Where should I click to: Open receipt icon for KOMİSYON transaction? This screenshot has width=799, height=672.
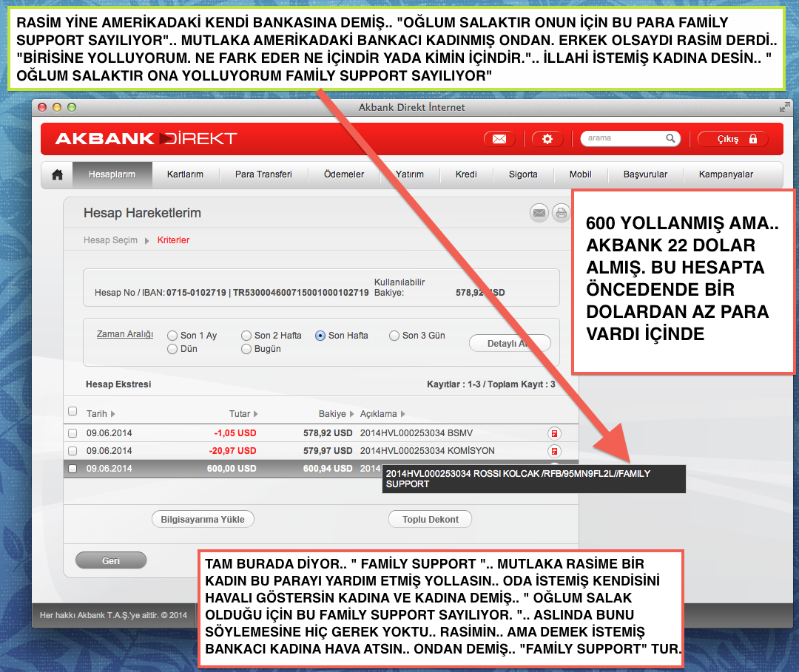[554, 451]
